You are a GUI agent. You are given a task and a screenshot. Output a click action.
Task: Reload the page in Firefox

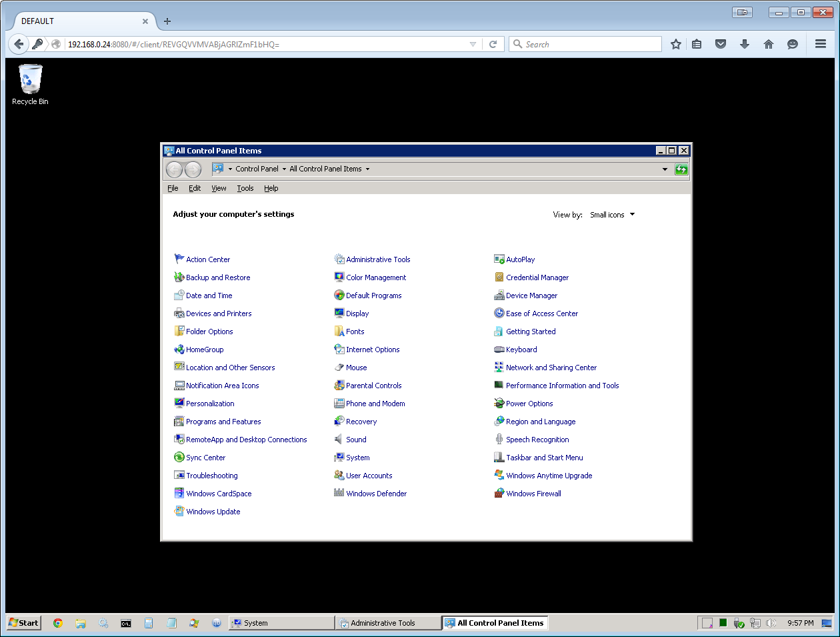(493, 44)
